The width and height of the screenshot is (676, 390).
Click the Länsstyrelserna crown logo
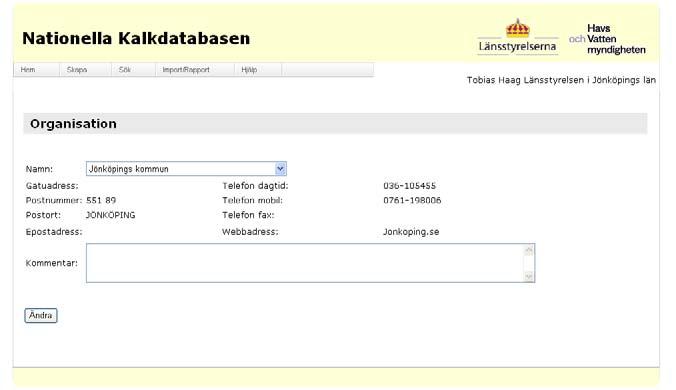point(517,37)
